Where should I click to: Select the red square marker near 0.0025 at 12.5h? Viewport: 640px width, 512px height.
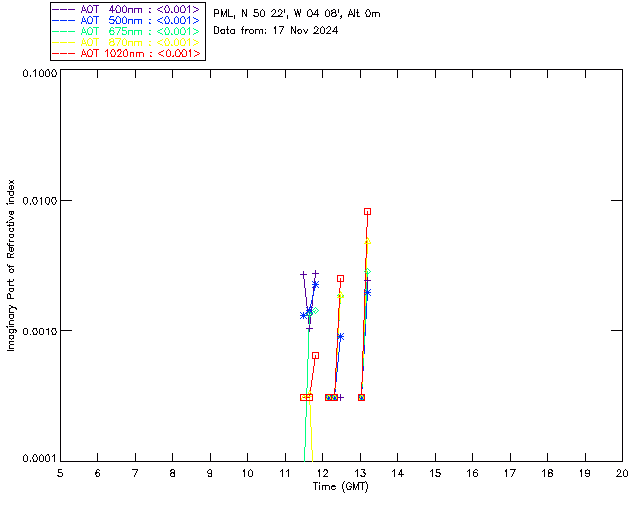[340, 278]
